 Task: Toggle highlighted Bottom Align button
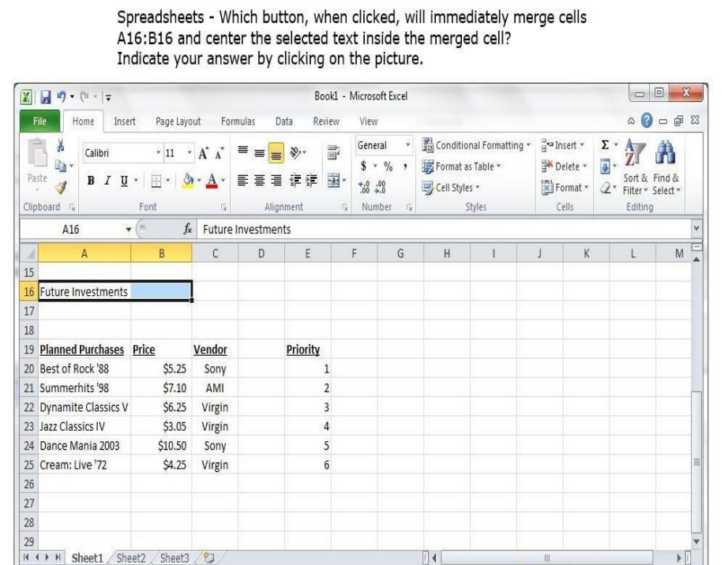(276, 153)
